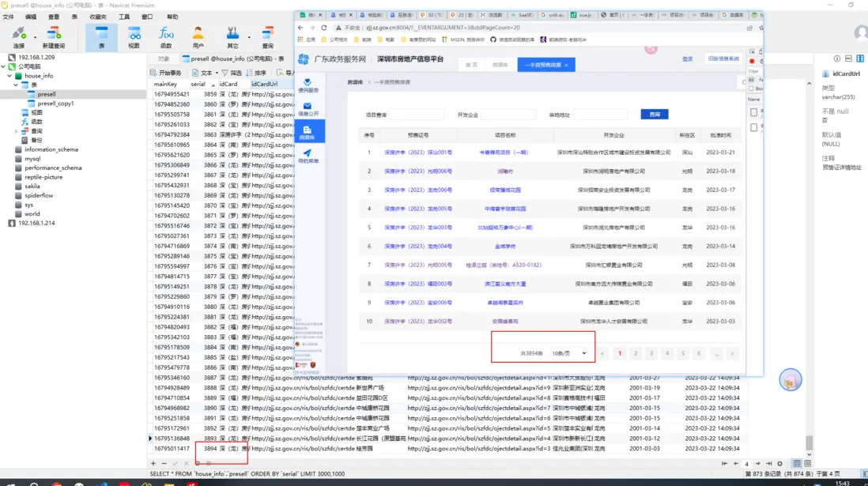Click the 连接 (Connection) toolbar icon

coord(18,36)
